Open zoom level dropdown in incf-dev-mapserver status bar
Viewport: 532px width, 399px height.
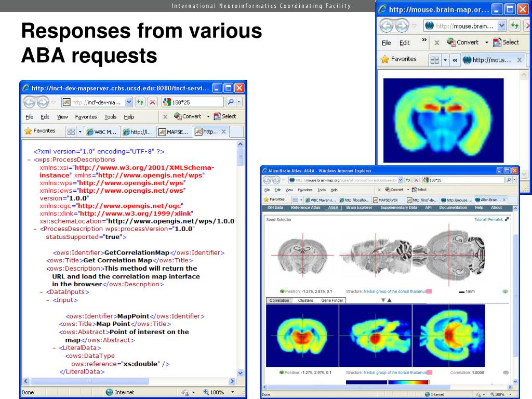(x=233, y=392)
